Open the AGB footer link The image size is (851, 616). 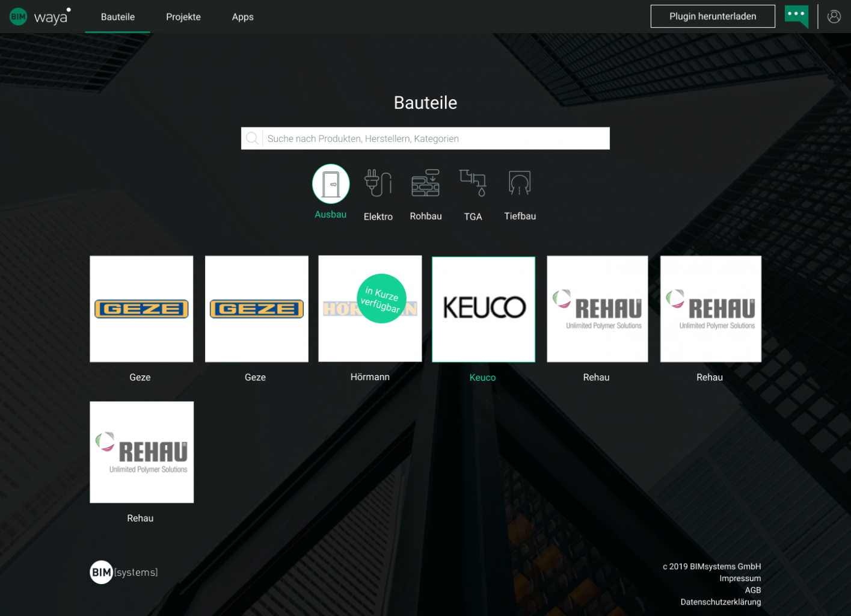point(752,590)
